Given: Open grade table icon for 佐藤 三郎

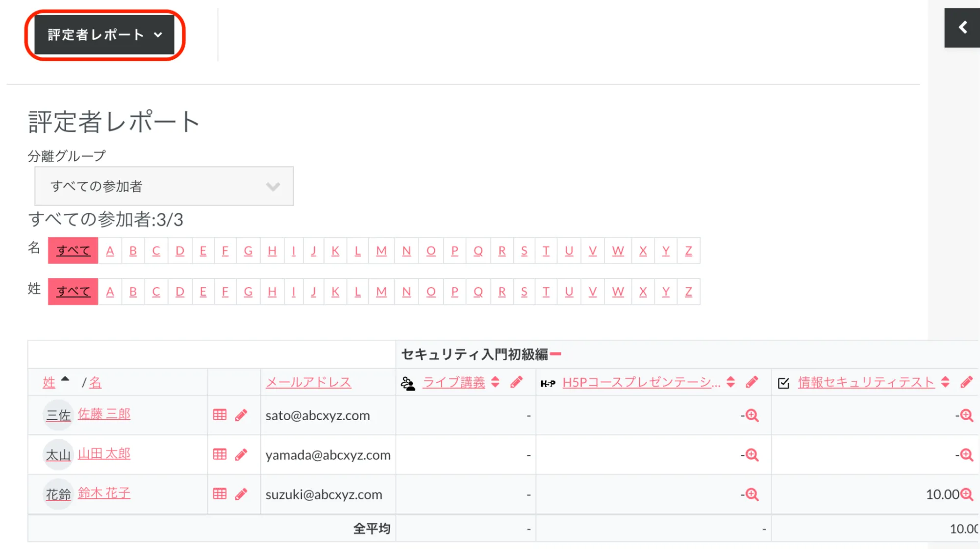Looking at the screenshot, I should (220, 415).
